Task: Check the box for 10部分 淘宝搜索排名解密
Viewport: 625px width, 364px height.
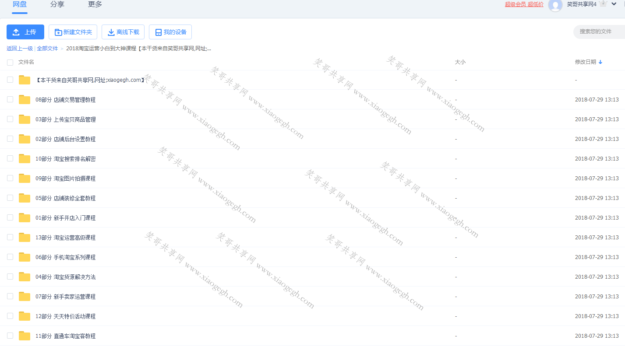Action: pyautogui.click(x=10, y=158)
